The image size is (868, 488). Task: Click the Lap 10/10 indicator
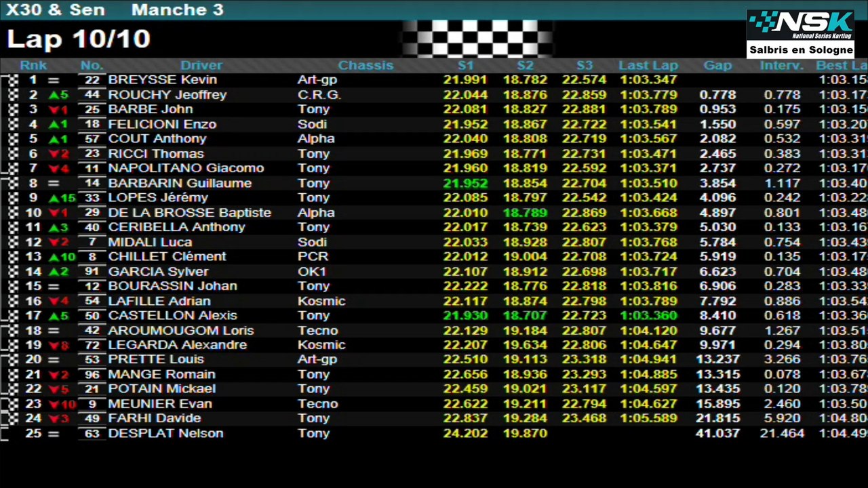tap(78, 39)
